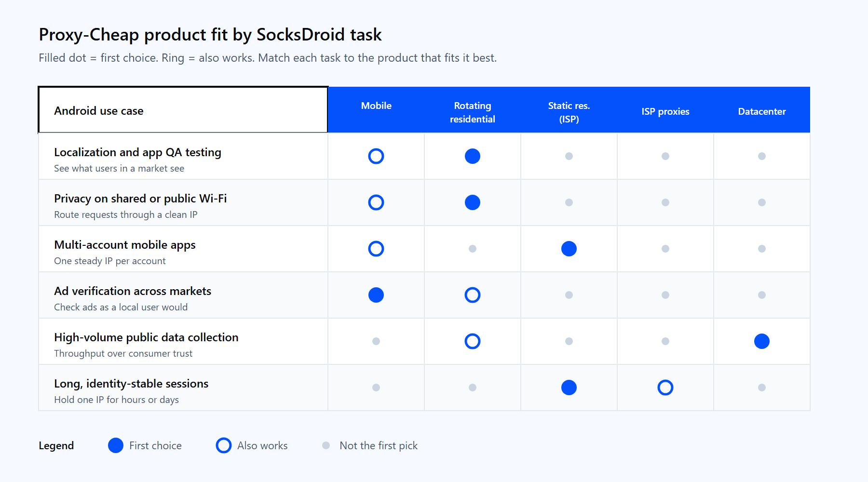Click the grey Static res. dot in Ad verification row
Screen dimensions: 868x482
pos(569,295)
